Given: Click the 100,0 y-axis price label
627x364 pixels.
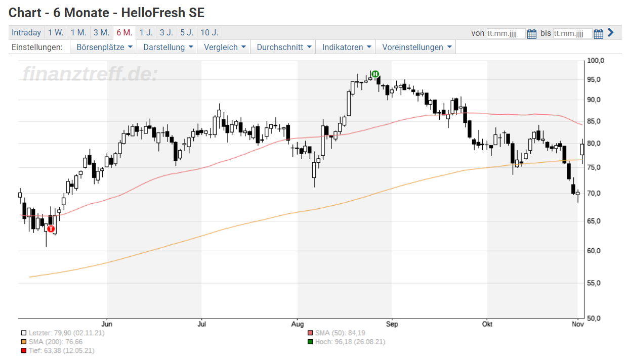Looking at the screenshot, I should point(596,61).
